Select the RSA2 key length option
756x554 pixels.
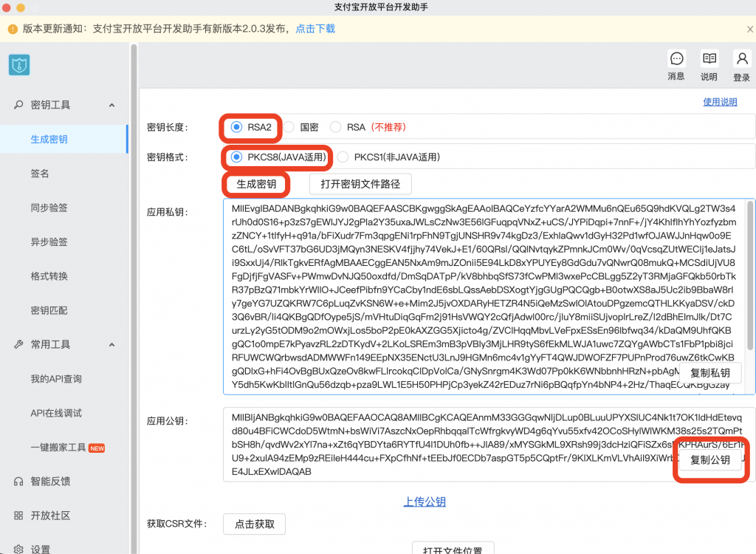click(237, 127)
